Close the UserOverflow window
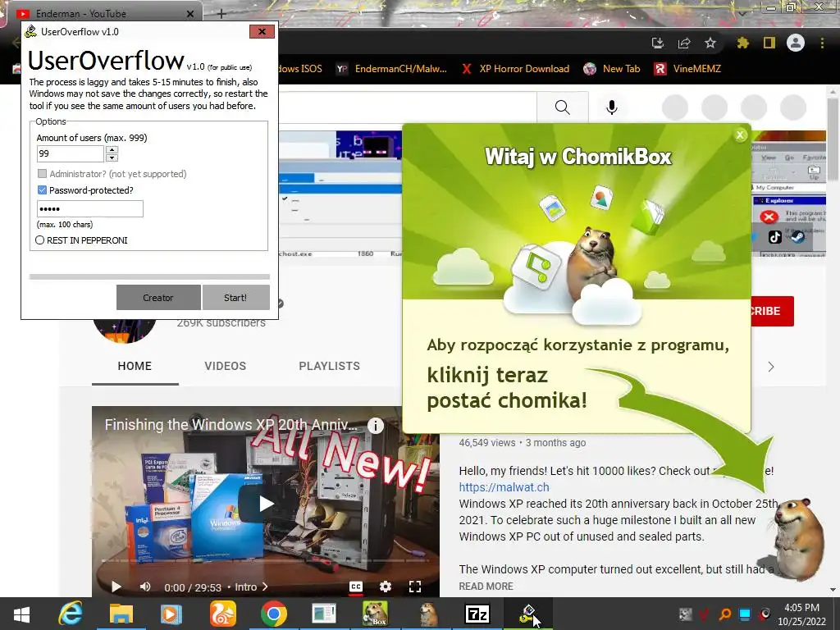 (x=262, y=32)
